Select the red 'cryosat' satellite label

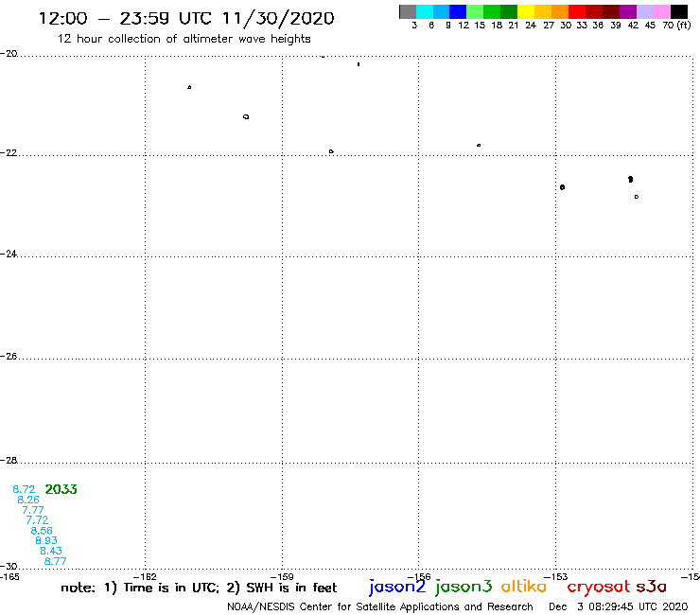[598, 587]
